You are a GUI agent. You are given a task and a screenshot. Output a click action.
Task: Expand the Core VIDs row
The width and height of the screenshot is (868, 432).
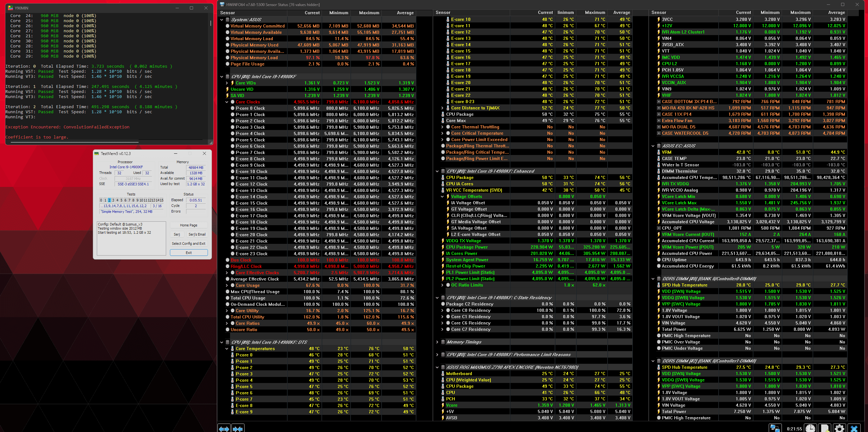(x=227, y=83)
